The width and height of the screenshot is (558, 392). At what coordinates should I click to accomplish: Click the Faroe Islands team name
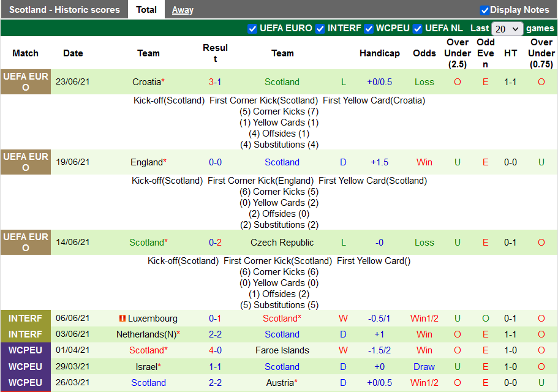coord(282,350)
